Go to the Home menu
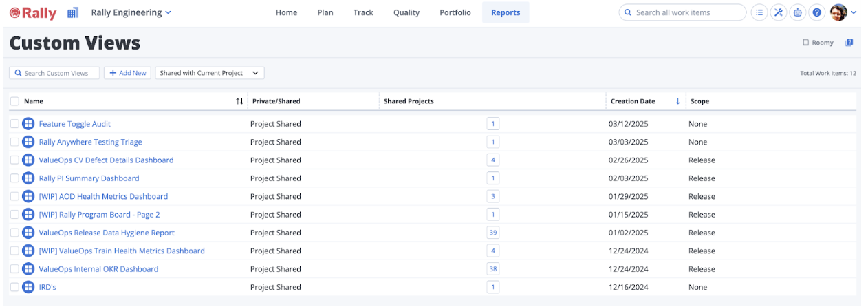The image size is (868, 307). tap(286, 12)
